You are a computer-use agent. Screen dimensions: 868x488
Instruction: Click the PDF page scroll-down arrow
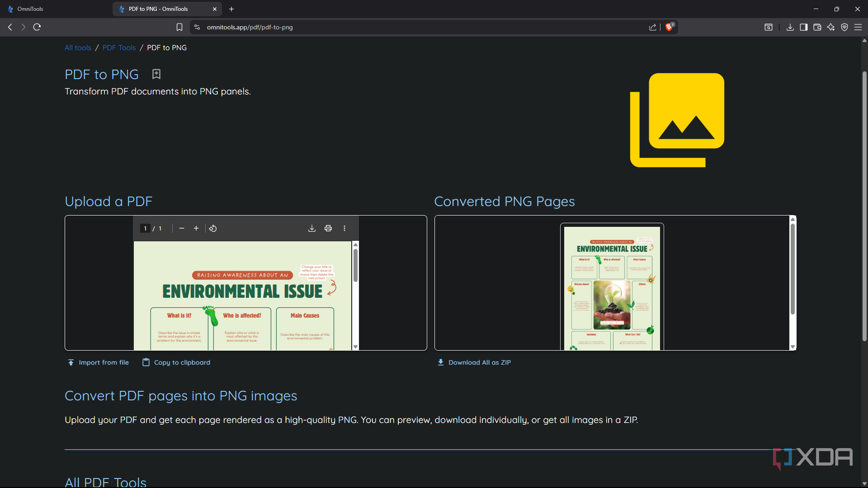click(356, 347)
